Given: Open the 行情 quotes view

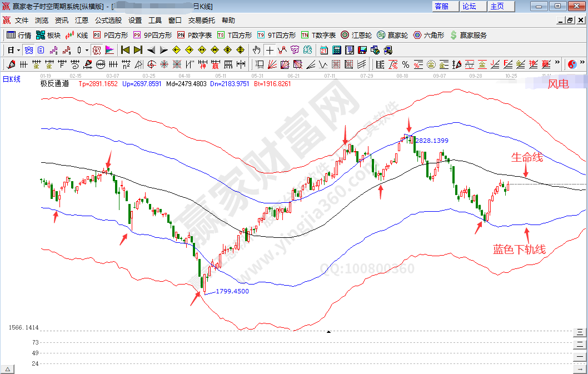Looking at the screenshot, I should (19, 35).
